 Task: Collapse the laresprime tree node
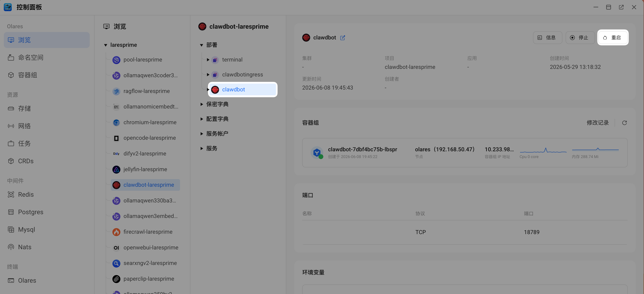coord(105,45)
